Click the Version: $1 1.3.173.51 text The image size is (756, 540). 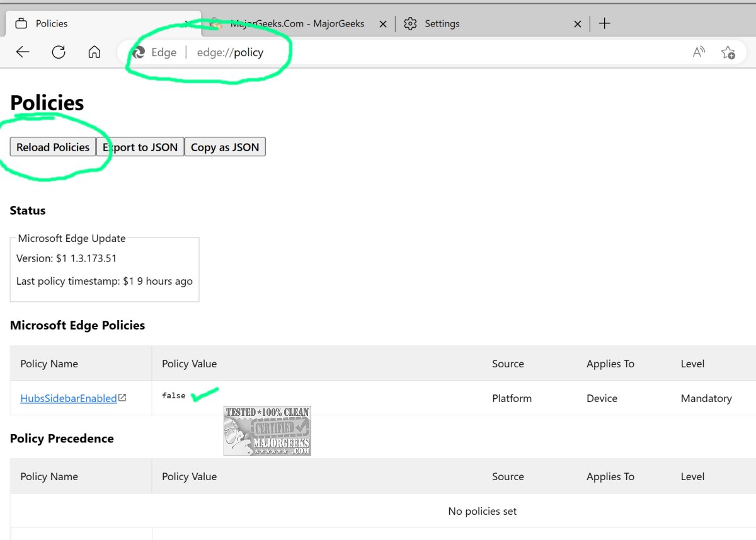point(66,258)
